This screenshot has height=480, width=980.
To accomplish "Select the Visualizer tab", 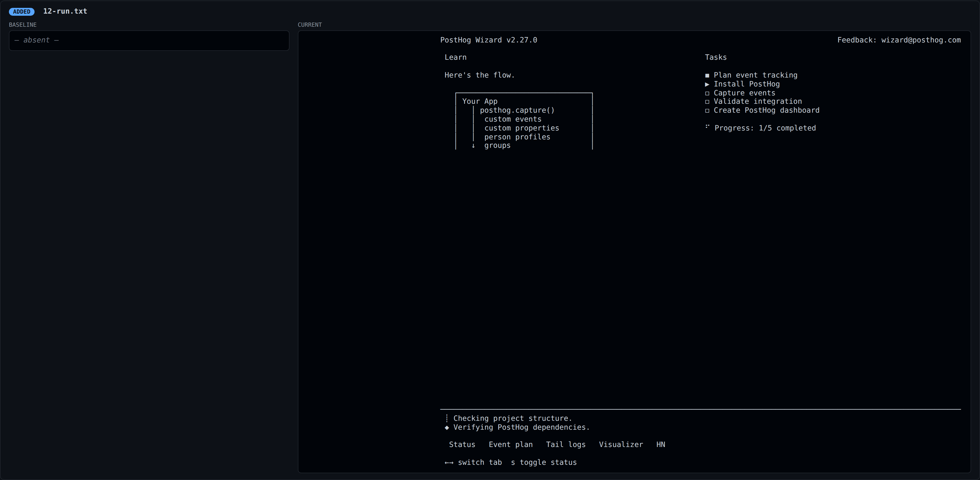I will coord(621,445).
